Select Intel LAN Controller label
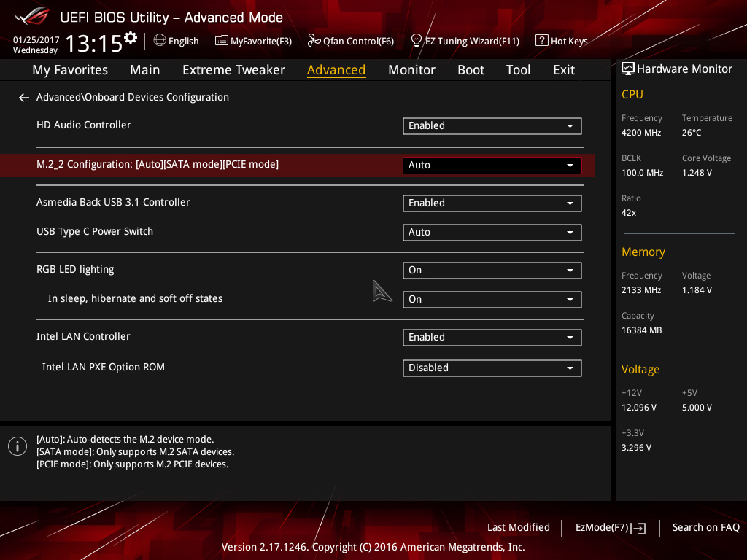The width and height of the screenshot is (747, 560). point(83,336)
